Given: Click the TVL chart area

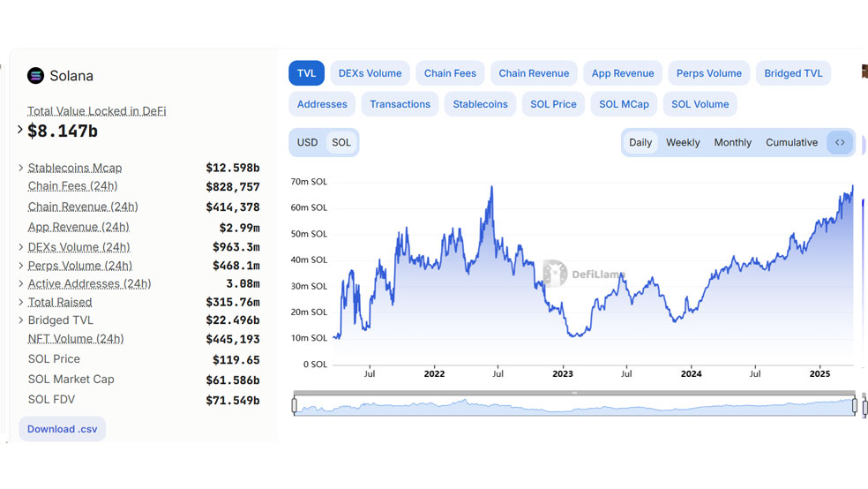Looking at the screenshot, I should (x=594, y=275).
